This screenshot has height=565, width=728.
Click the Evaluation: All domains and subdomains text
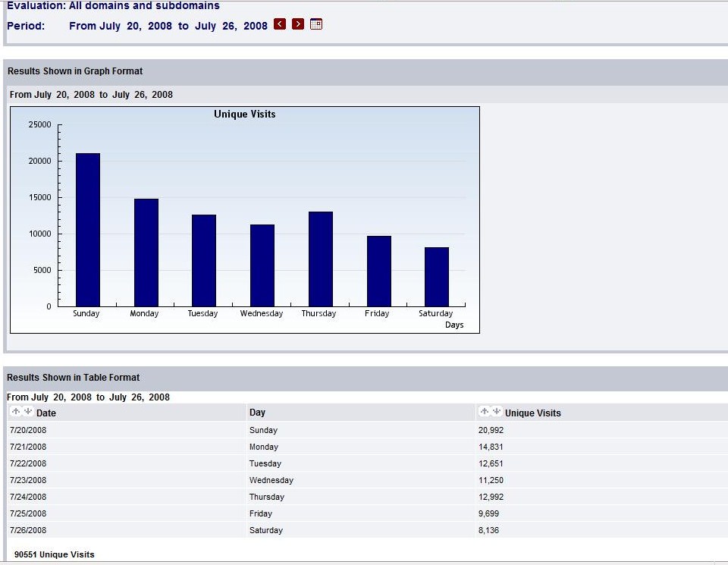point(113,6)
